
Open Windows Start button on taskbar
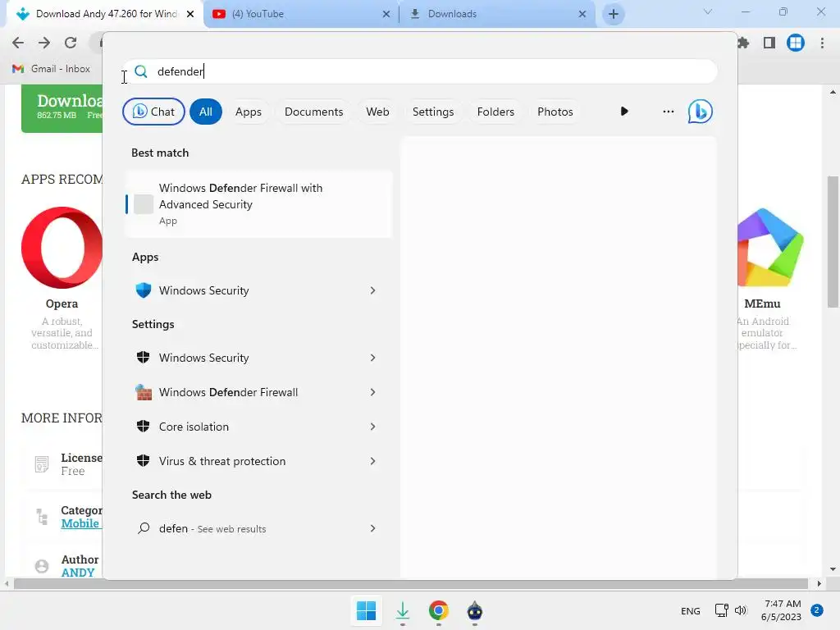click(367, 610)
